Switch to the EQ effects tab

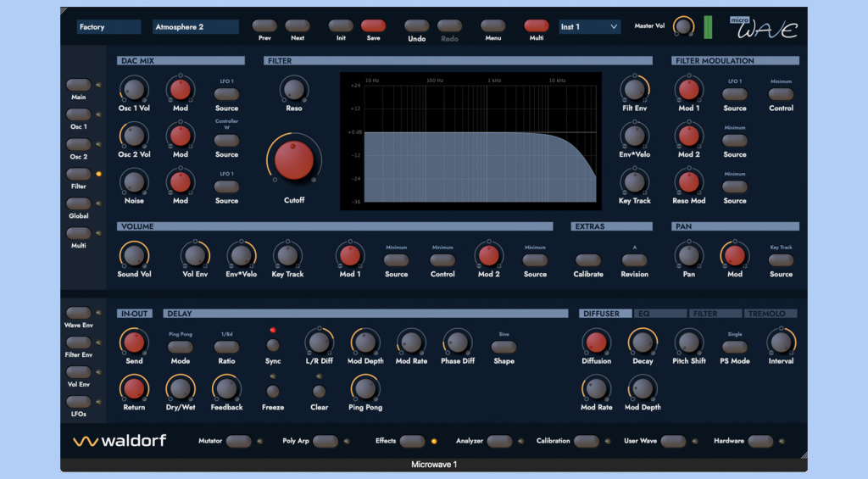click(659, 314)
